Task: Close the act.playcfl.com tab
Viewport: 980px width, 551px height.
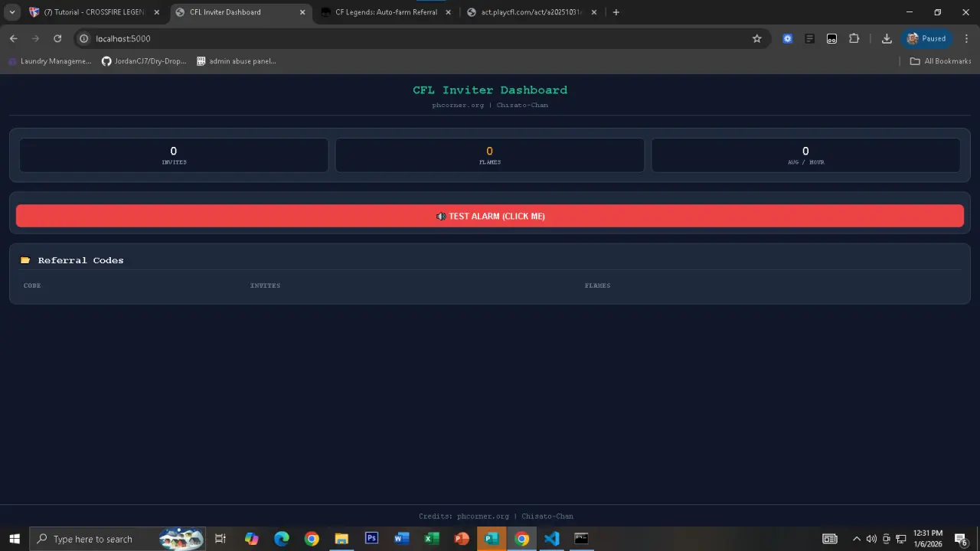Action: pos(594,12)
